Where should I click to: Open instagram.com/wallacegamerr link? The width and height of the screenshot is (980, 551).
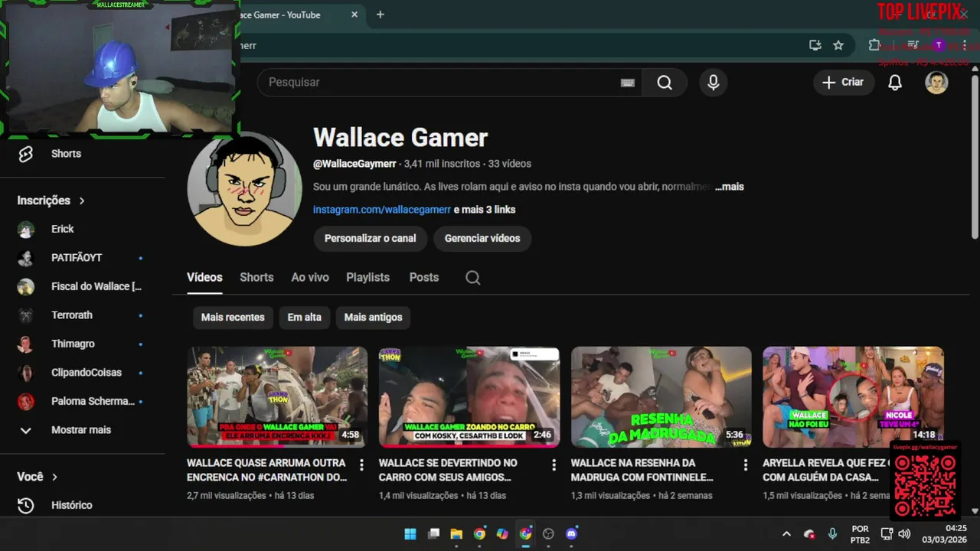(382, 210)
